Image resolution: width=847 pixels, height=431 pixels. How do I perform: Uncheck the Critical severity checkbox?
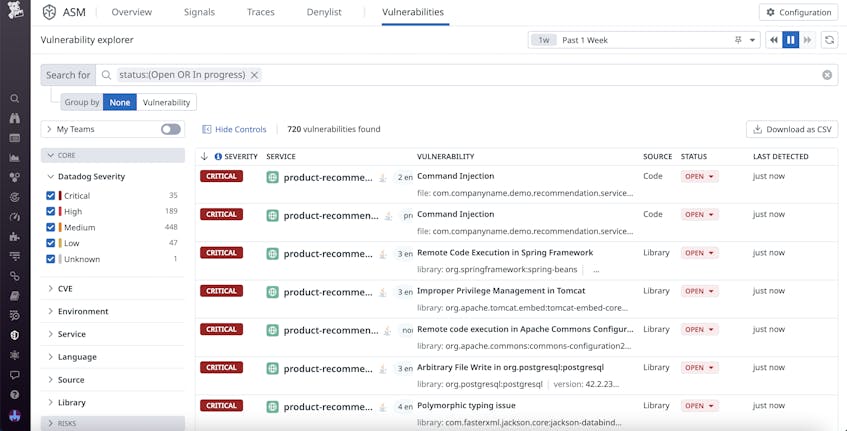(x=51, y=196)
